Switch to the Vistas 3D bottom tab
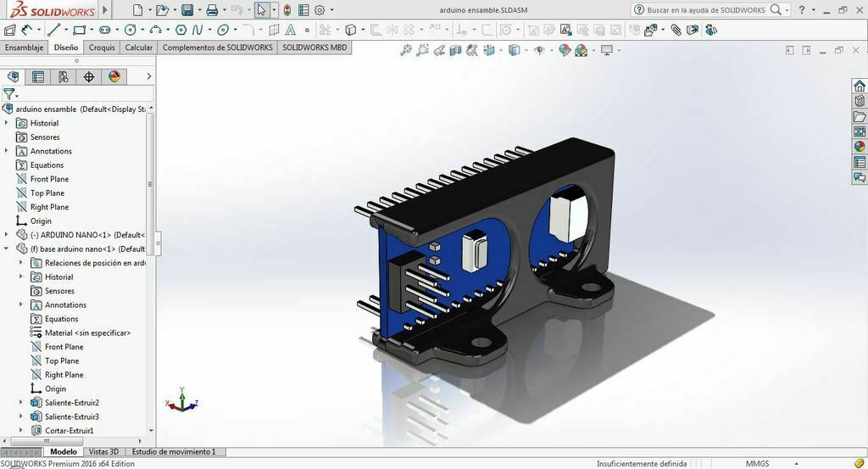The image size is (868, 469). (103, 452)
